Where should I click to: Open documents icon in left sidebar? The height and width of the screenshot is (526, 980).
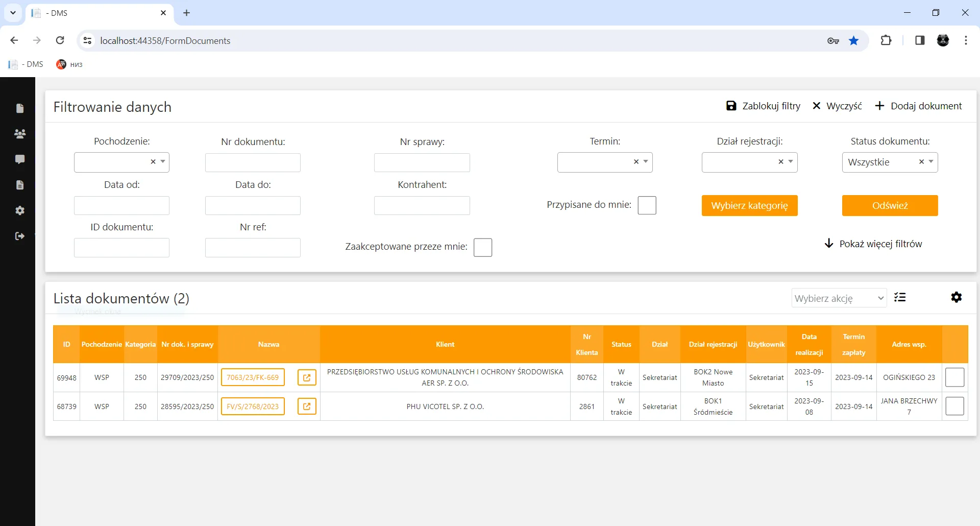click(20, 108)
